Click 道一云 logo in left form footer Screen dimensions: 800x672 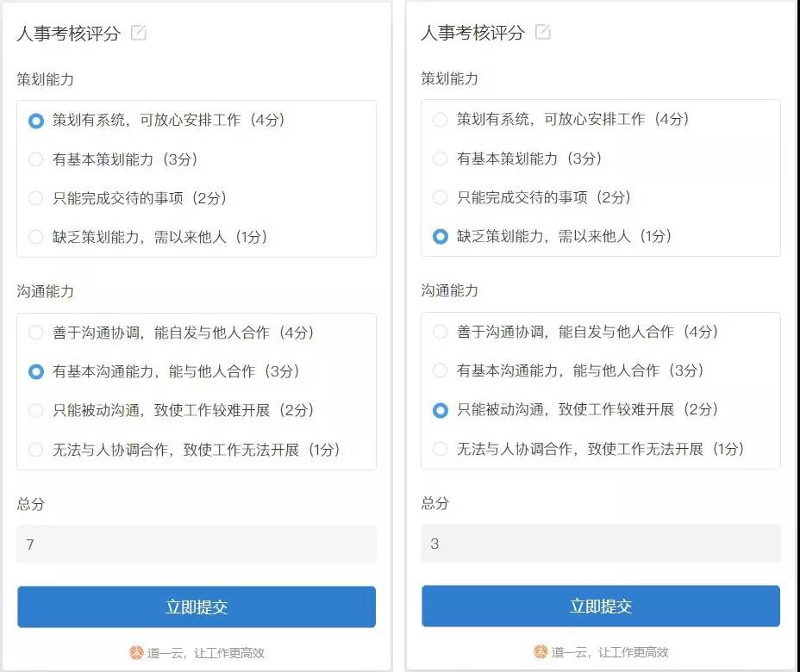click(136, 653)
